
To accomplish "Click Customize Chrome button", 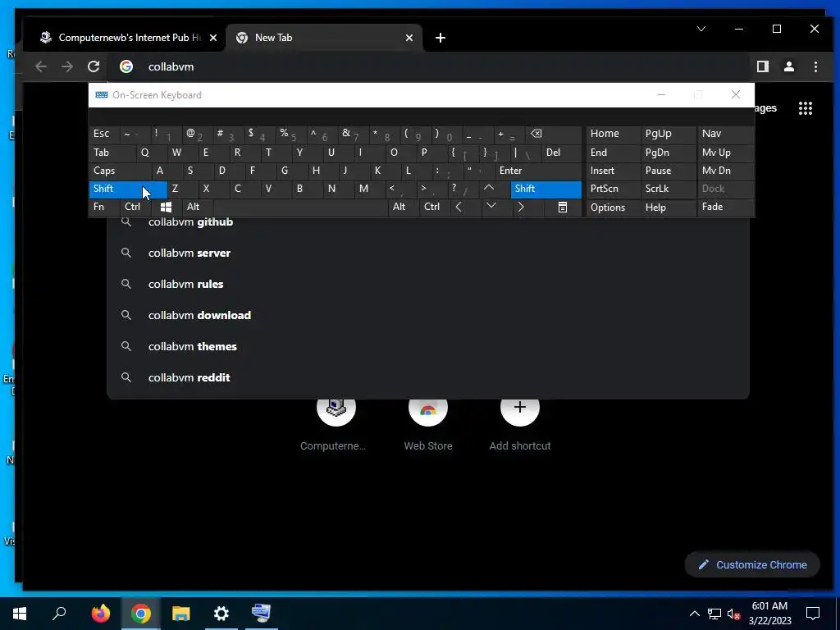I will 752,564.
